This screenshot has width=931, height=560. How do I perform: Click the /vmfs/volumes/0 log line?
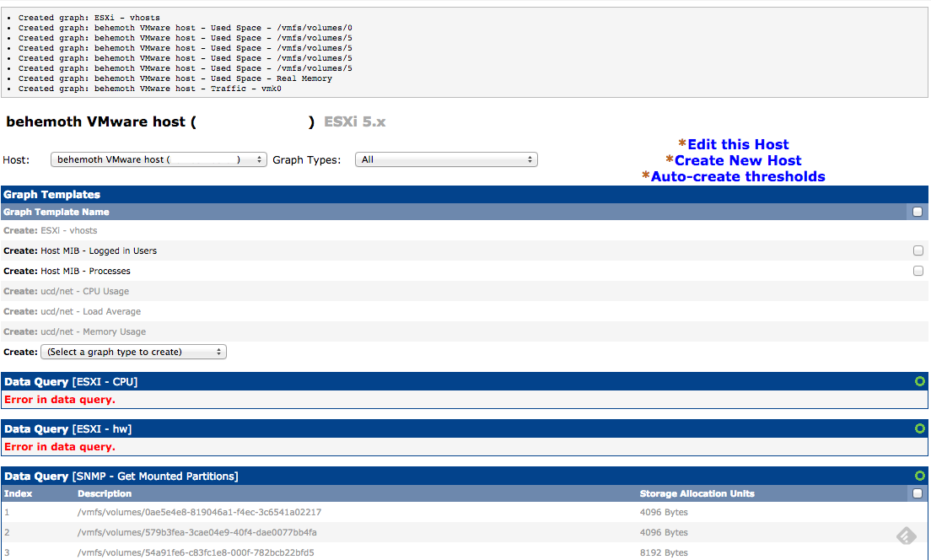tap(186, 28)
